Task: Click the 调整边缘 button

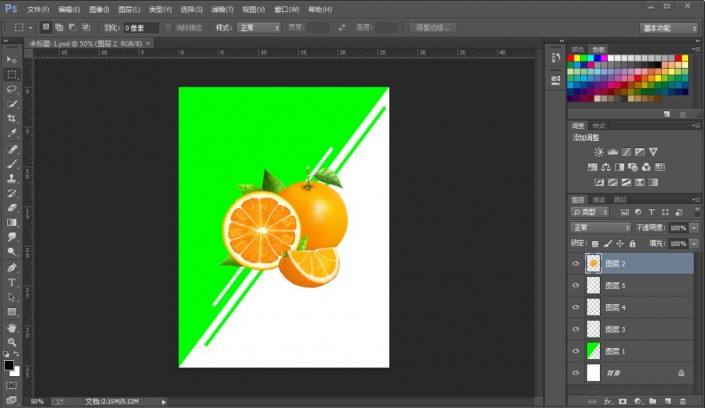Action: pyautogui.click(x=433, y=28)
